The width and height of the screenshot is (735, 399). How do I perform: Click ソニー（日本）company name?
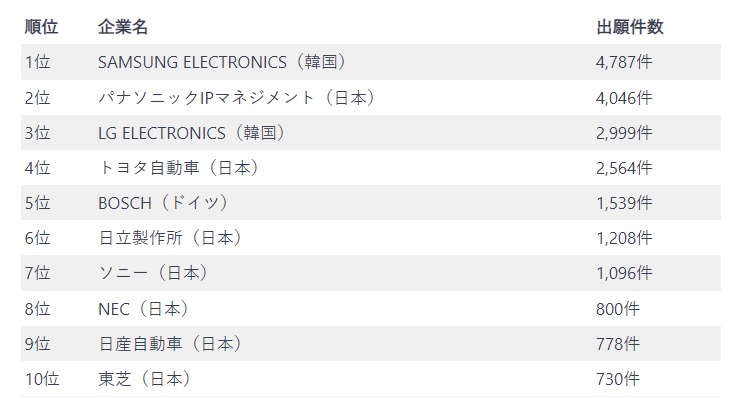pos(153,273)
